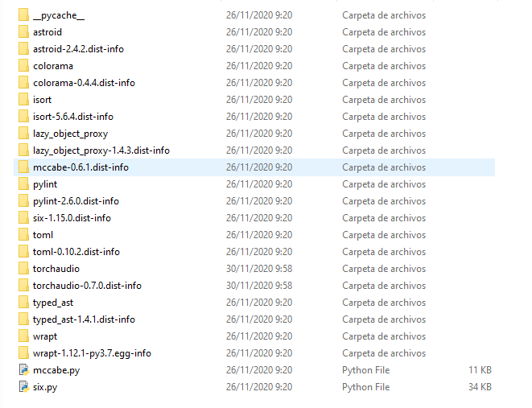Select the wrapt-1.12.1-py3.7.egg-info folder name
Image resolution: width=532 pixels, height=408 pixels.
point(92,353)
